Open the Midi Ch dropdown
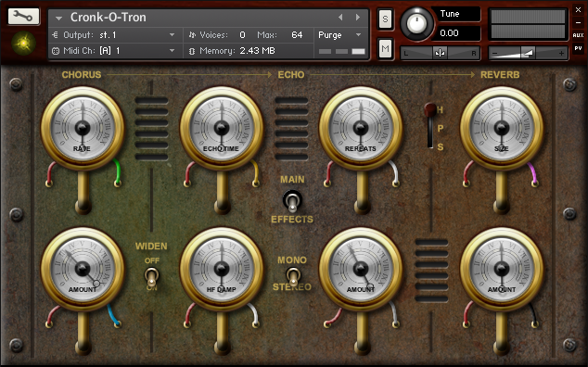This screenshot has width=588, height=367. coord(117,51)
